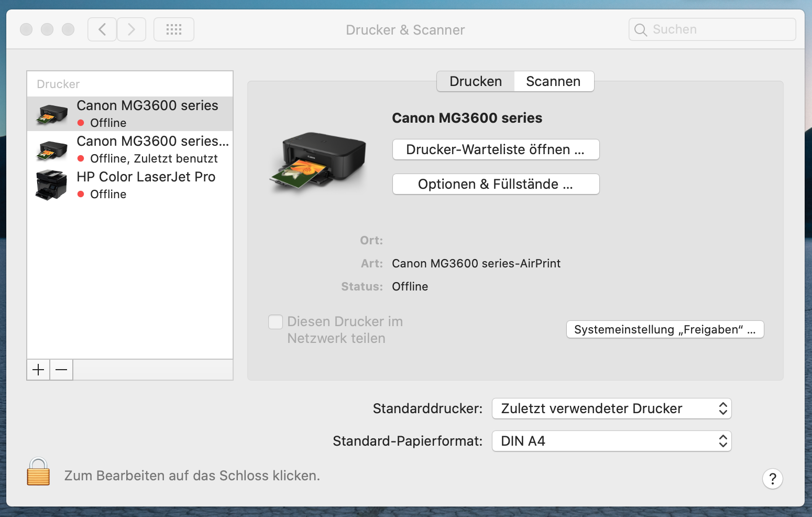This screenshot has width=812, height=517.
Task: Click the HP Color LaserJet Pro printer icon
Action: [x=50, y=184]
